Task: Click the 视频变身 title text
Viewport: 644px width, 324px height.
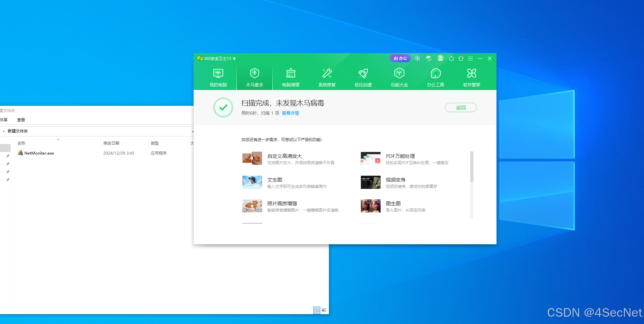Action: click(395, 180)
